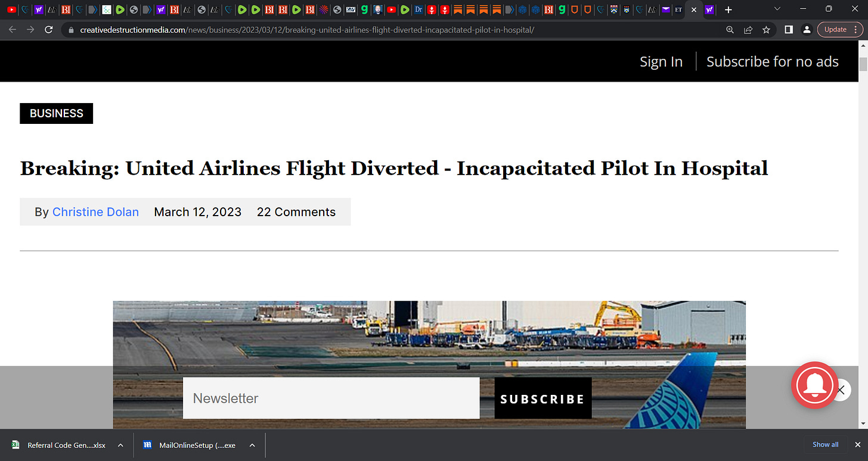This screenshot has width=868, height=461.
Task: Reload the current page
Action: 49,29
